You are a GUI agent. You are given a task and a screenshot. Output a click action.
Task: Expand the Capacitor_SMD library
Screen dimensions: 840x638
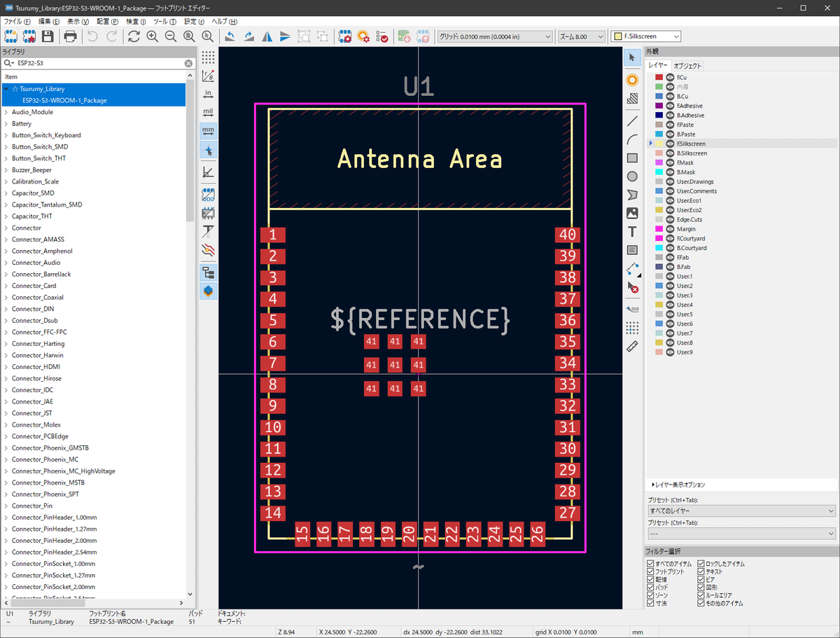coord(6,193)
